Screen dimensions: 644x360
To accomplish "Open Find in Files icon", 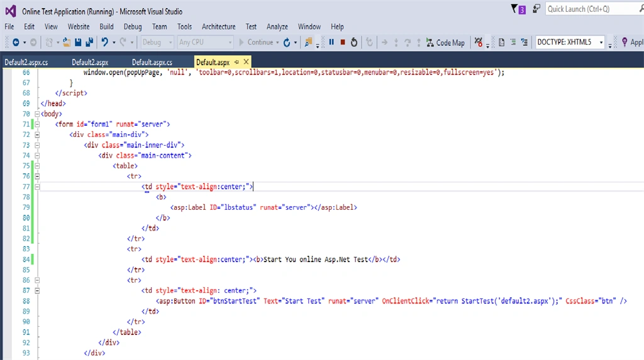I will point(308,42).
